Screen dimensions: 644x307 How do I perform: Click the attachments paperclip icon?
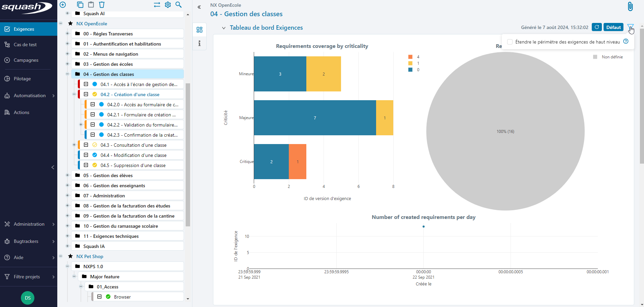point(630,6)
